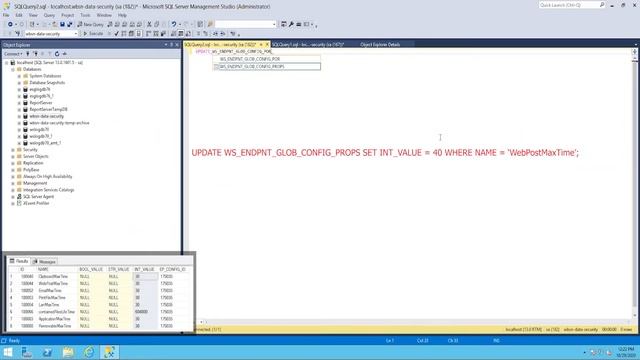Click the Decrease Indent icon
640x360 pixels.
tap(215, 34)
